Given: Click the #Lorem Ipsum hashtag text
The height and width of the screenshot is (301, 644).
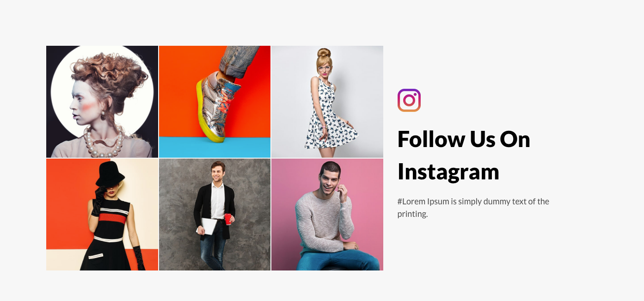Looking at the screenshot, I should [423, 202].
